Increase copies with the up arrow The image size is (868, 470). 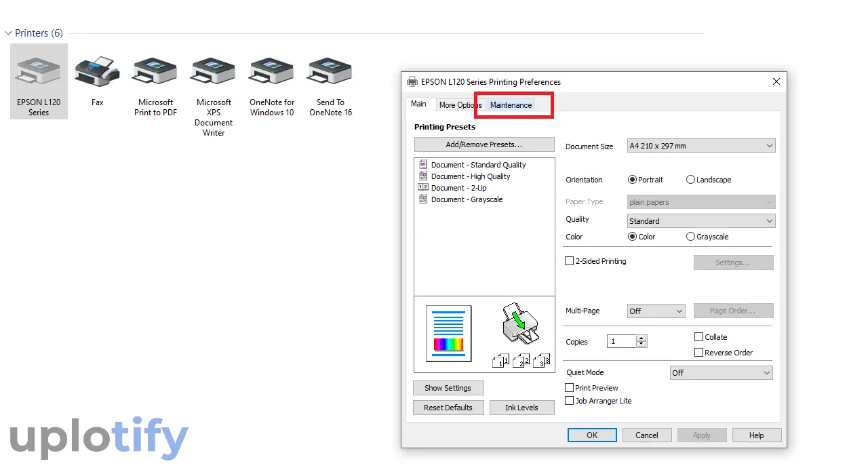tap(642, 338)
